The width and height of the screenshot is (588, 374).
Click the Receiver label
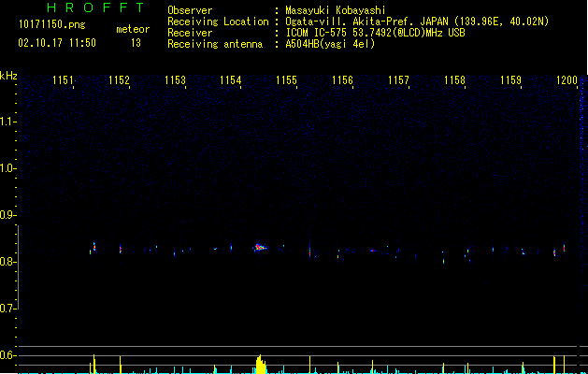[190, 33]
